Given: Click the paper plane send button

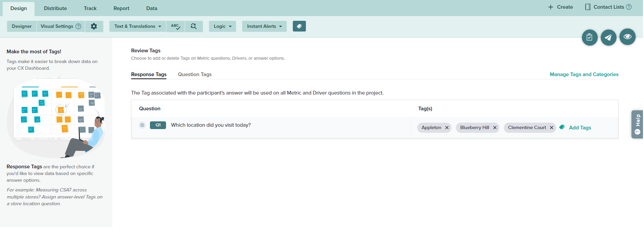Looking at the screenshot, I should click(x=608, y=37).
